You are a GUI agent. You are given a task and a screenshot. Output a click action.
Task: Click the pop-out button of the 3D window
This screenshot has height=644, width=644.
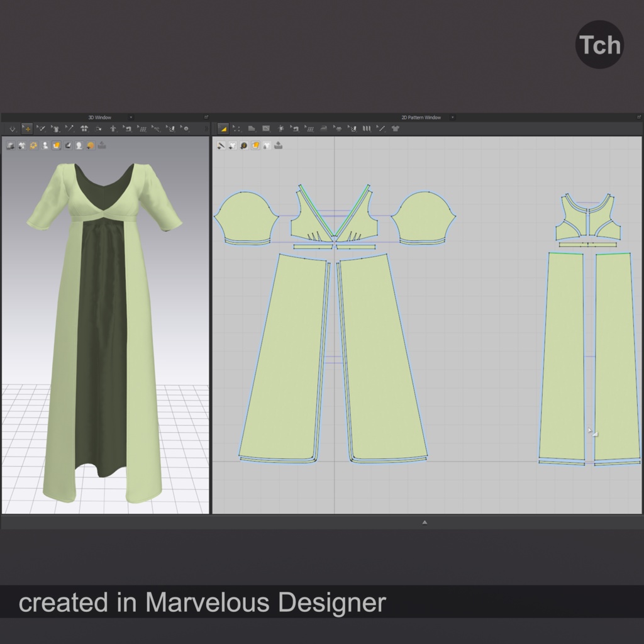click(x=206, y=116)
